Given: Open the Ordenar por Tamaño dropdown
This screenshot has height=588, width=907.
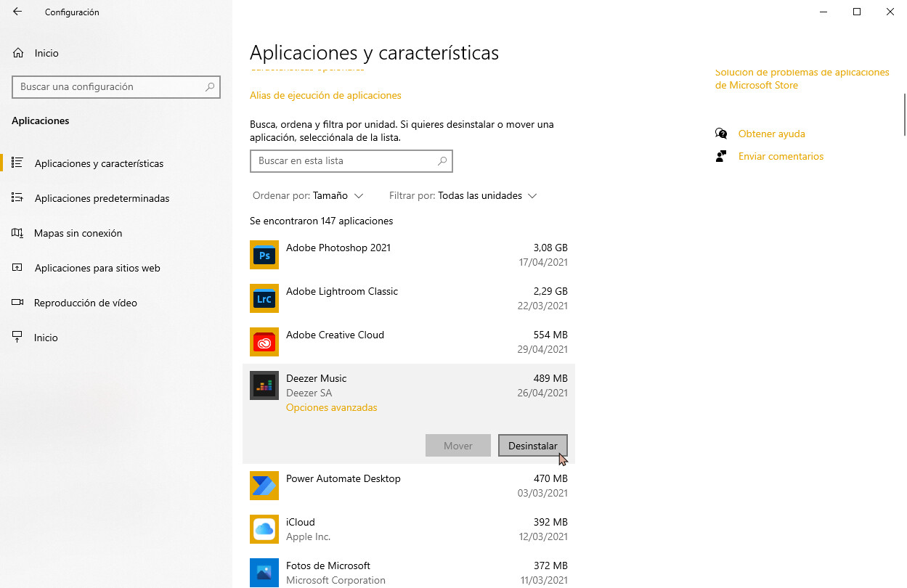Looking at the screenshot, I should pos(308,195).
